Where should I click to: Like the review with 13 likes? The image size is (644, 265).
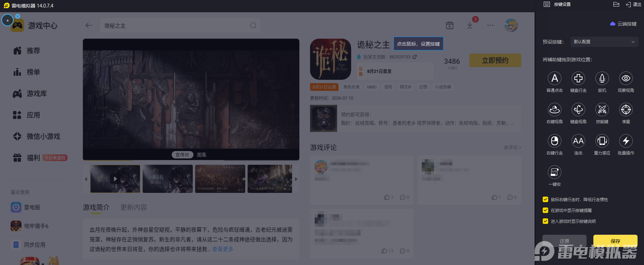tap(384, 251)
